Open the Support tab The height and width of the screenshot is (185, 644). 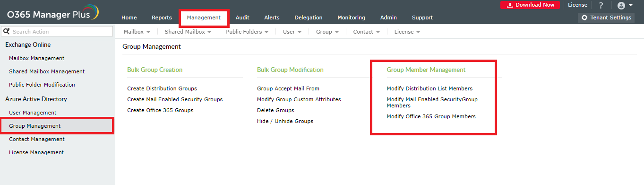pos(422,18)
